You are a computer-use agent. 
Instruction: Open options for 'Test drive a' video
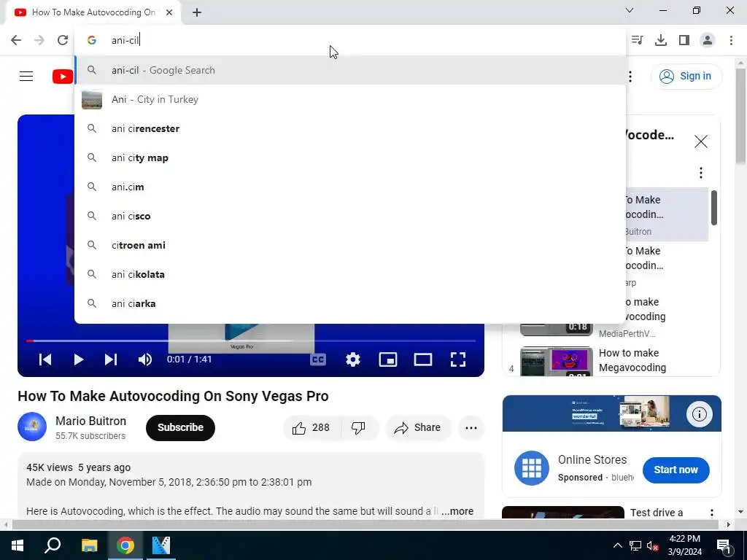711,513
